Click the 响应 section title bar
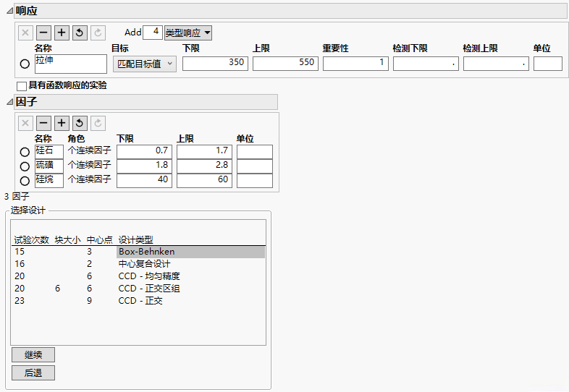Screen dimensions: 569x392 tap(291, 12)
